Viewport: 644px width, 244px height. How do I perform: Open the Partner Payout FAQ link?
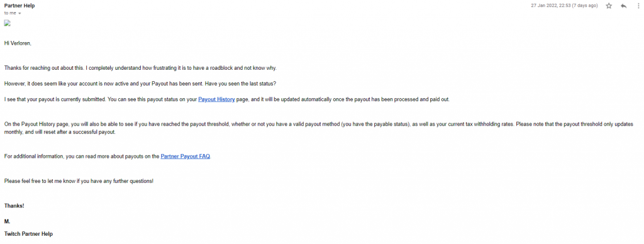186,156
